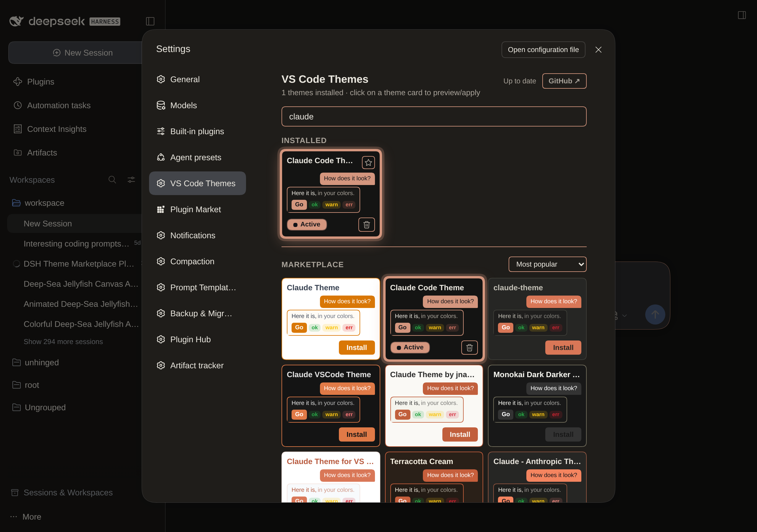Open Notifications settings tab

pos(197,235)
